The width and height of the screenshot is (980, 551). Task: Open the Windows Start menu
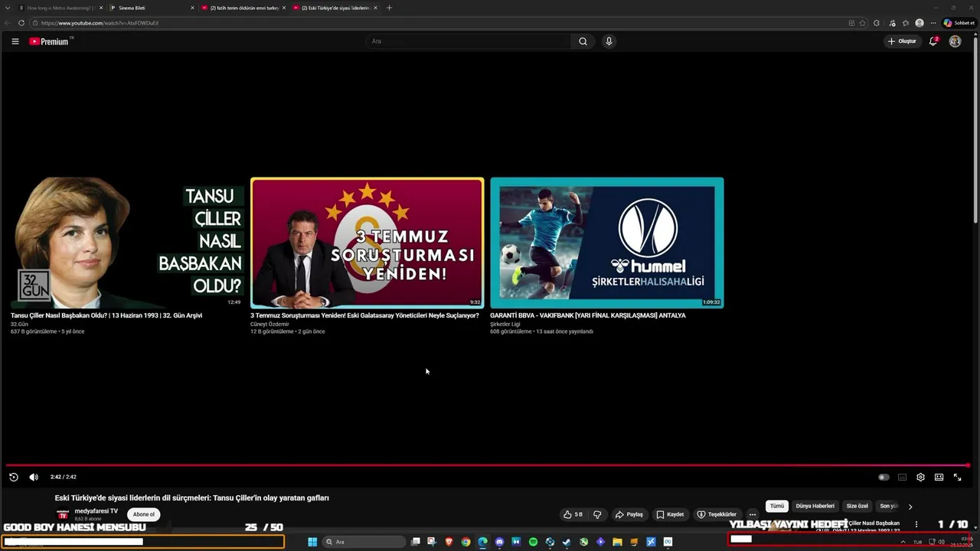coord(312,542)
